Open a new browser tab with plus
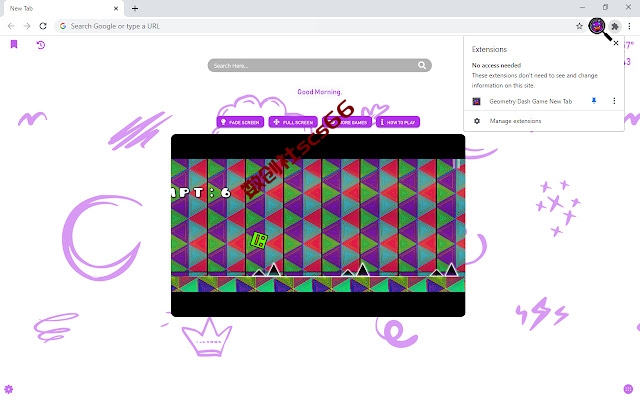This screenshot has width=640, height=400. (x=135, y=8)
